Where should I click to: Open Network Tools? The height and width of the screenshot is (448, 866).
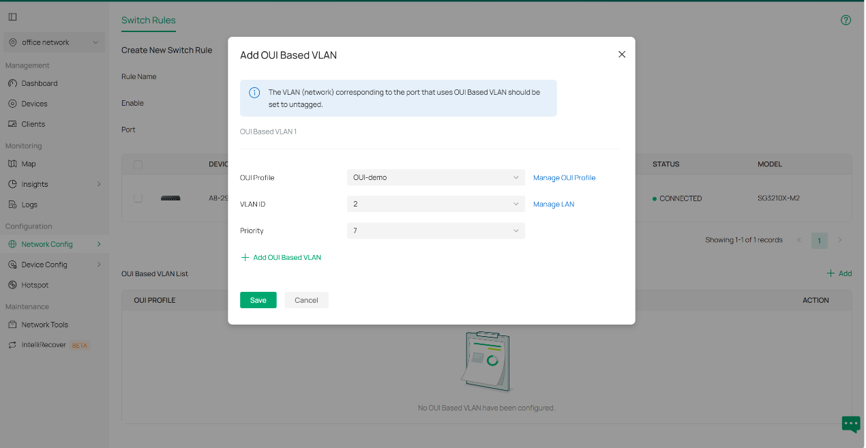tap(45, 325)
